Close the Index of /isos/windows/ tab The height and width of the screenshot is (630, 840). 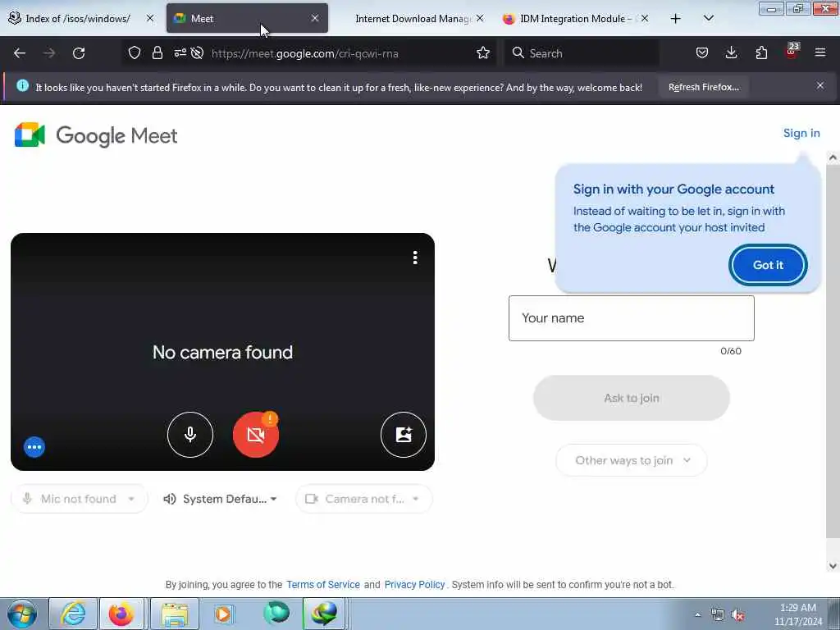click(150, 18)
